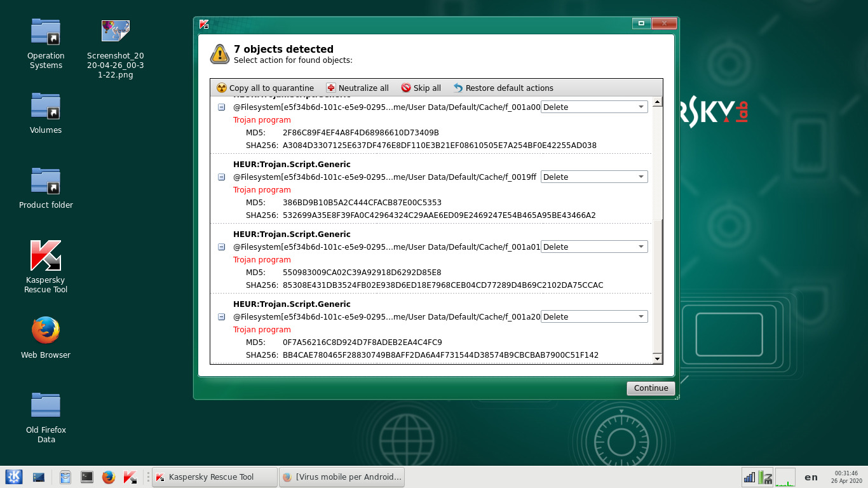Click the SHA256 value starting 85308E43
Image resolution: width=868 pixels, height=488 pixels.
pyautogui.click(x=443, y=285)
